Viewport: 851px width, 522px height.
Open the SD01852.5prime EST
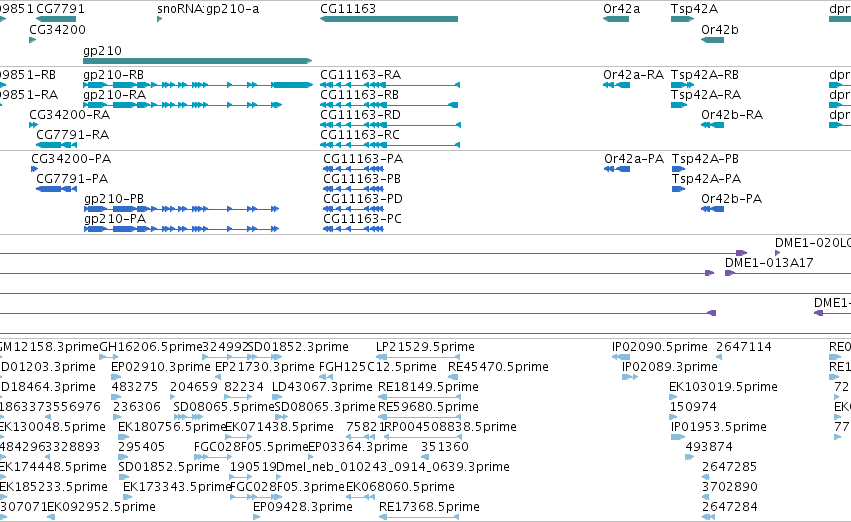click(x=124, y=477)
